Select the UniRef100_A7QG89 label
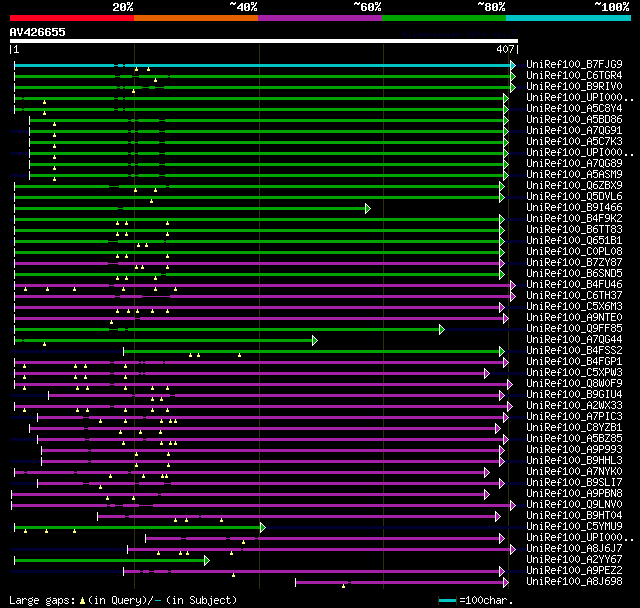 574,164
